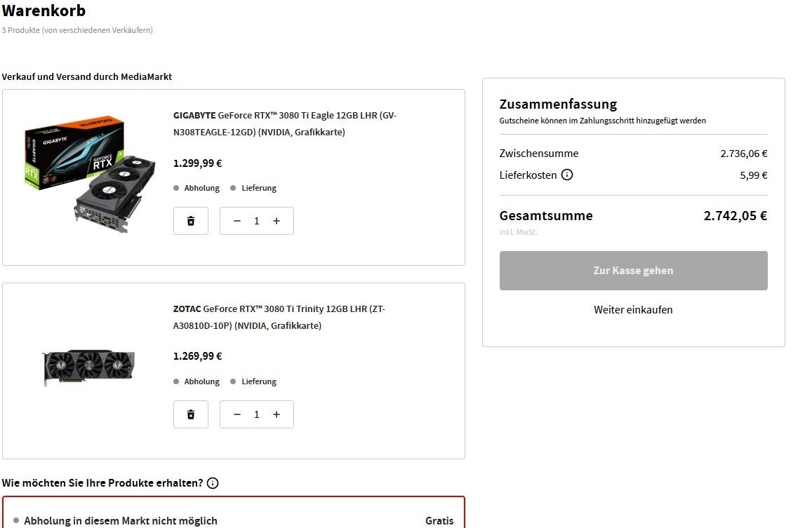The height and width of the screenshot is (528, 812).
Task: Click the 'Zur Kasse gehen' button
Action: coord(633,271)
